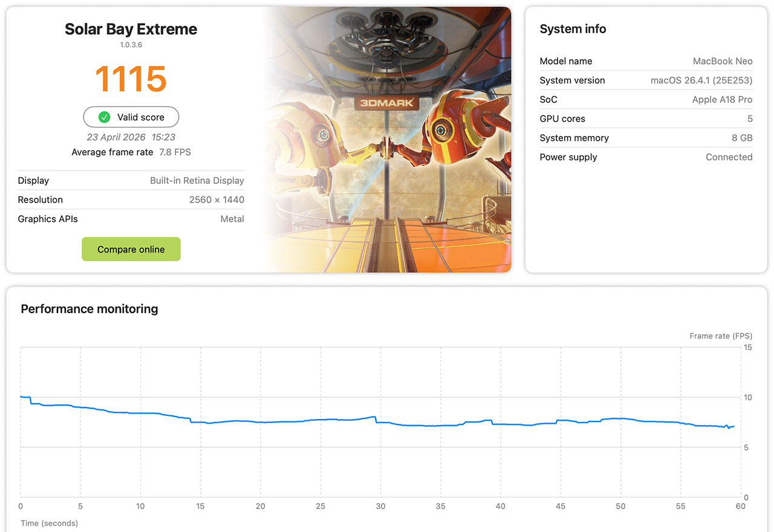Click the green Valid score checkmark icon
The width and height of the screenshot is (774, 532).
tap(105, 117)
